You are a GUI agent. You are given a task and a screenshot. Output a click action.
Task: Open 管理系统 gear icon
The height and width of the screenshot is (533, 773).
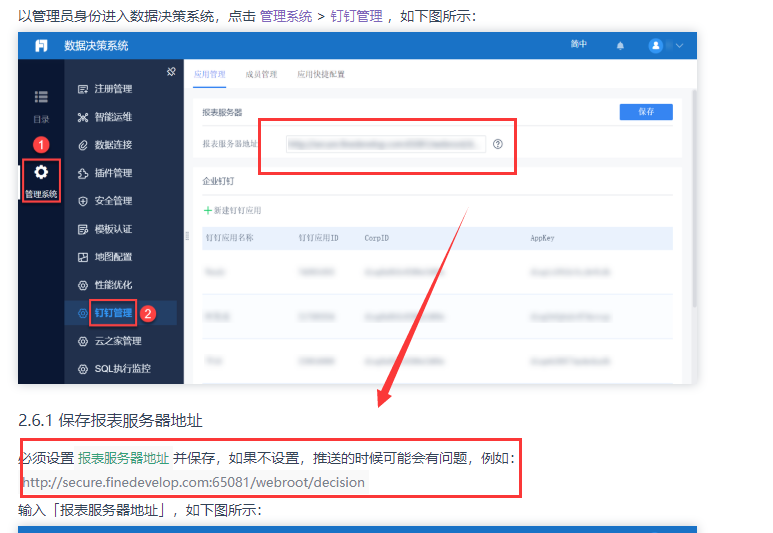click(x=41, y=172)
